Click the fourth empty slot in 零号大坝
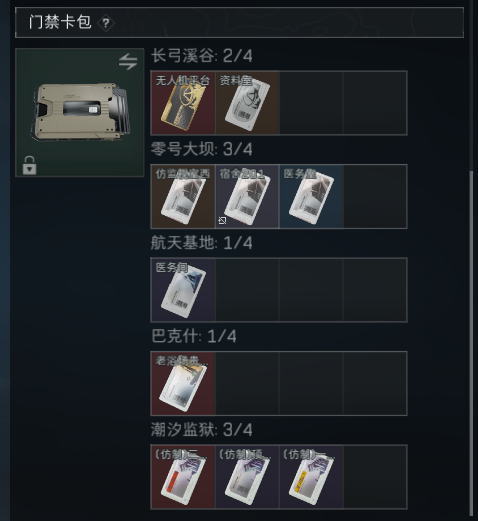 [x=375, y=196]
